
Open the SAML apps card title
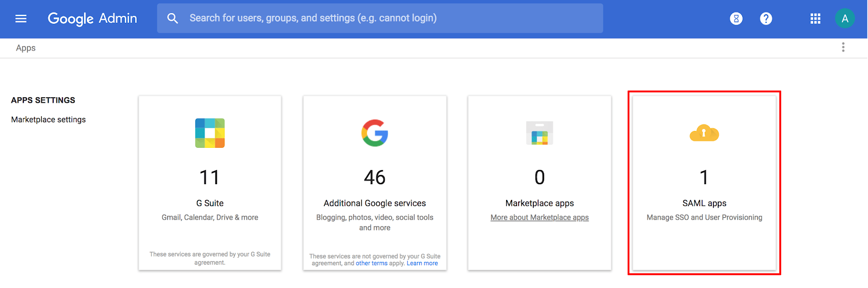click(x=704, y=203)
